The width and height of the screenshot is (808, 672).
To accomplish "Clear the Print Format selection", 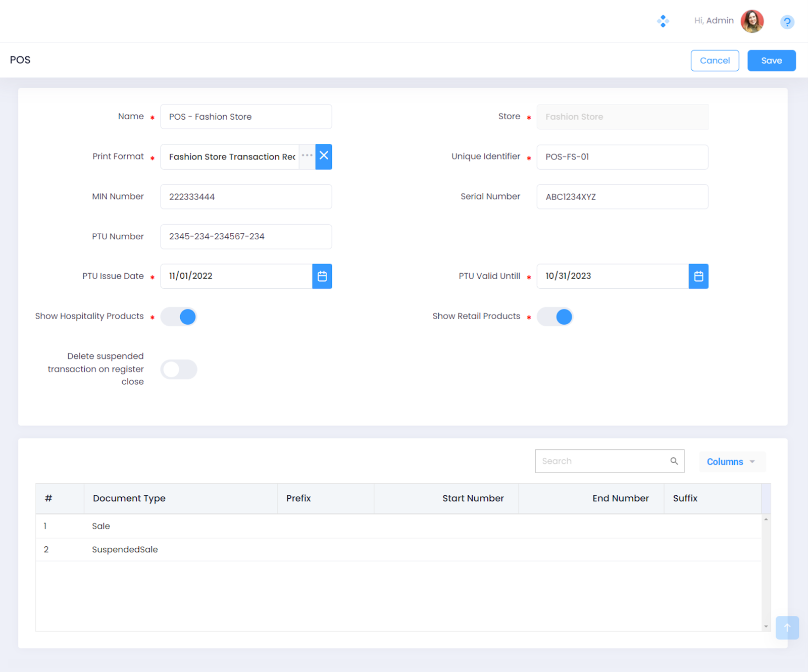I will 324,157.
